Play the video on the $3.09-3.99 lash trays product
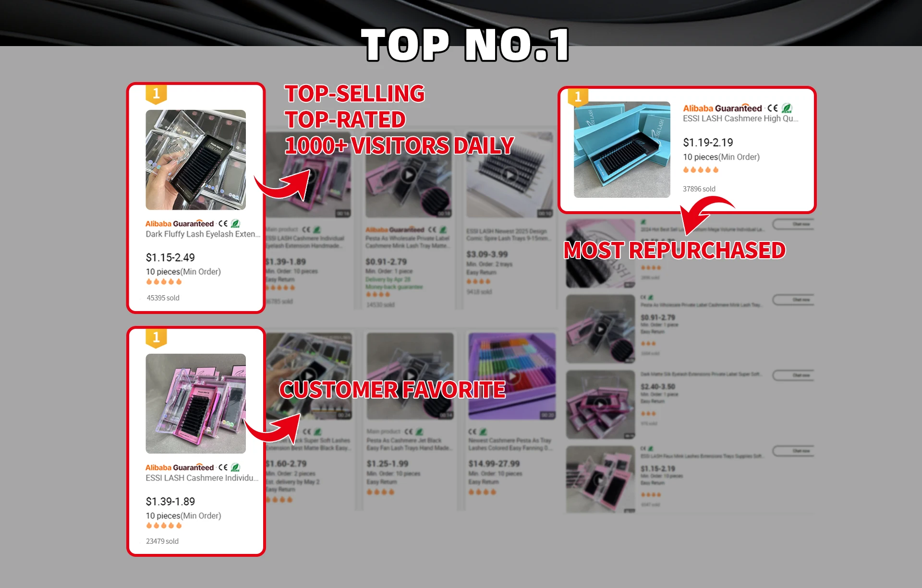 510,175
